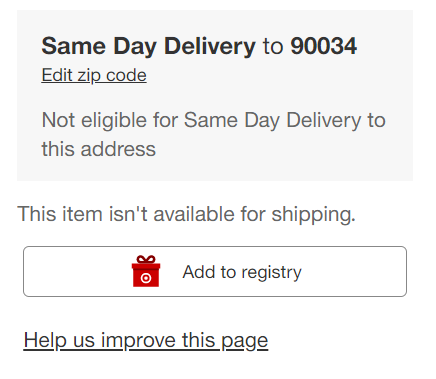Click the word 'to' before the zip code
This screenshot has height=379, width=436.
(x=273, y=46)
